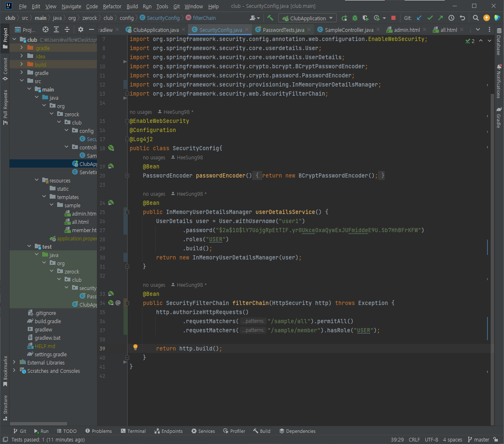
Task: Click master branch in status bar
Action: [x=479, y=439]
